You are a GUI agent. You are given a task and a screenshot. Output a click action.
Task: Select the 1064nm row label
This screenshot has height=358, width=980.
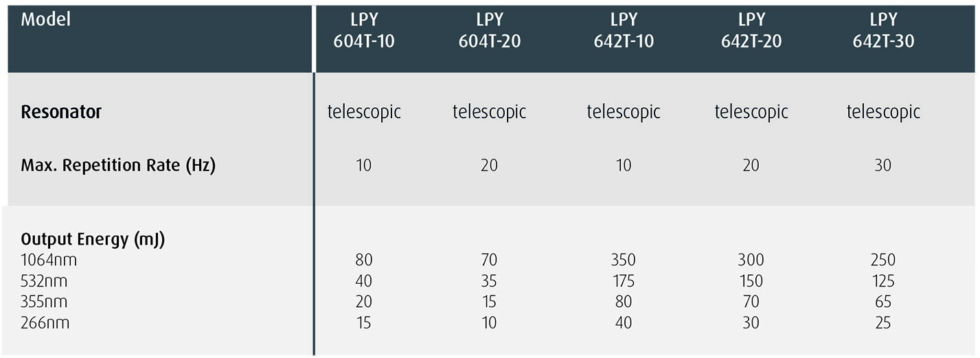49,260
